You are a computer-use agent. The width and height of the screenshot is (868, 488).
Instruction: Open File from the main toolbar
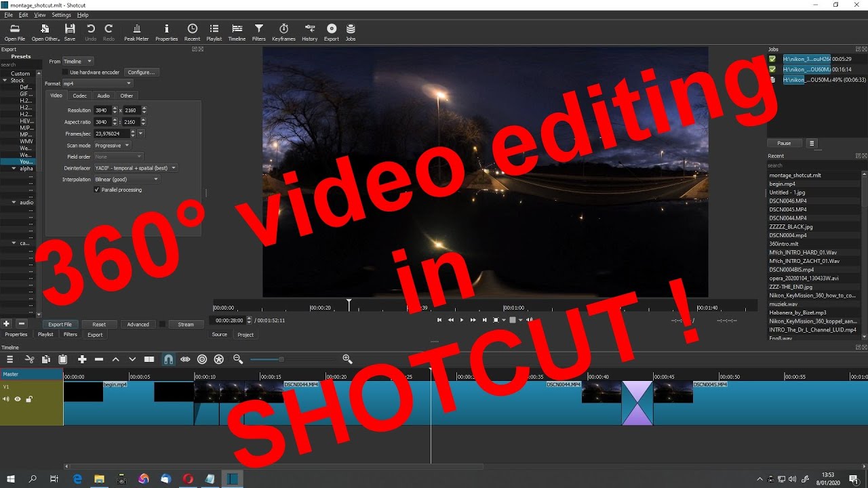(x=14, y=33)
